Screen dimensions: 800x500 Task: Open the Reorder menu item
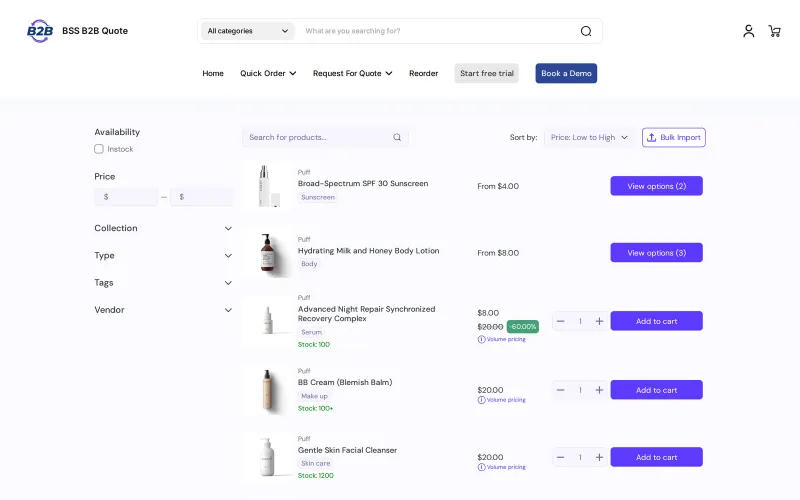(423, 73)
